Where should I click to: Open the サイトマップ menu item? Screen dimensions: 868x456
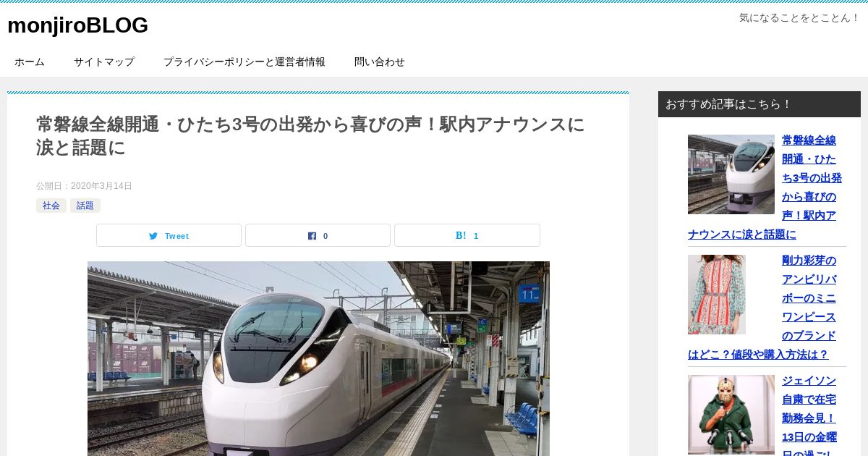click(x=104, y=62)
